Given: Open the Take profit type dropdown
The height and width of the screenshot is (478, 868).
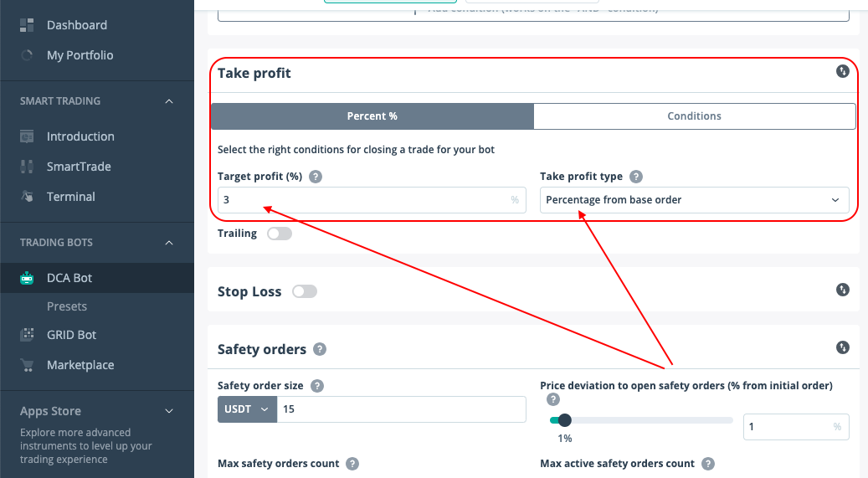Looking at the screenshot, I should 694,200.
